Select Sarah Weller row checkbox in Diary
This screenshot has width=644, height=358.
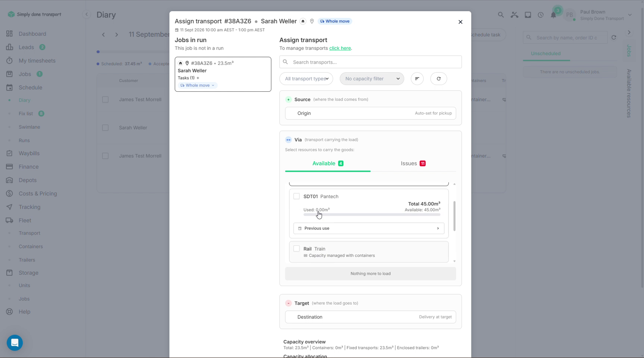[105, 128]
